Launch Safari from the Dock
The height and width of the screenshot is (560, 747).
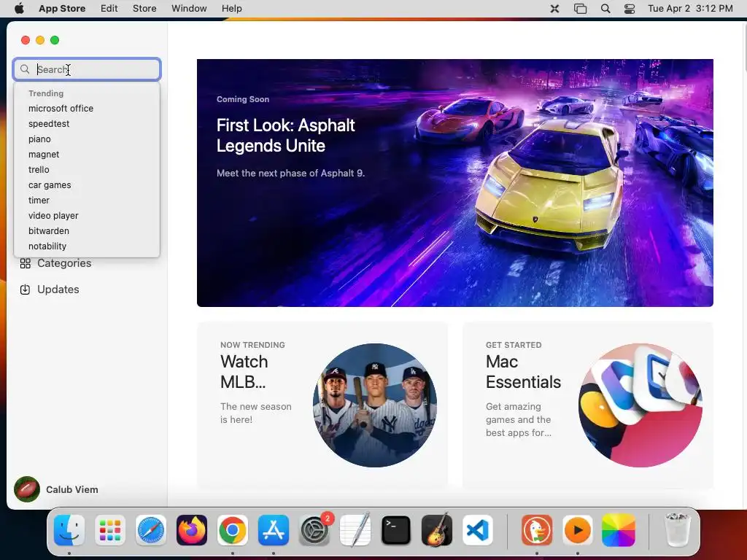pos(151,530)
